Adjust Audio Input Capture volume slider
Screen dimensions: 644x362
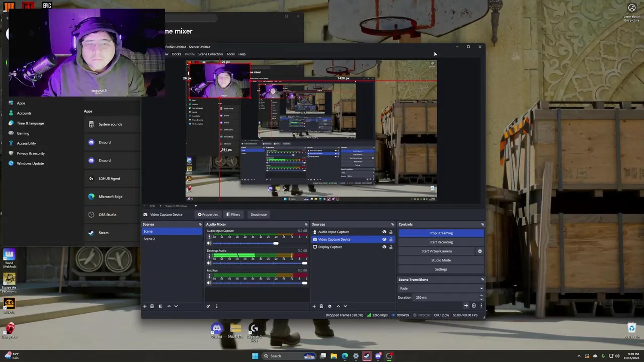pos(276,243)
